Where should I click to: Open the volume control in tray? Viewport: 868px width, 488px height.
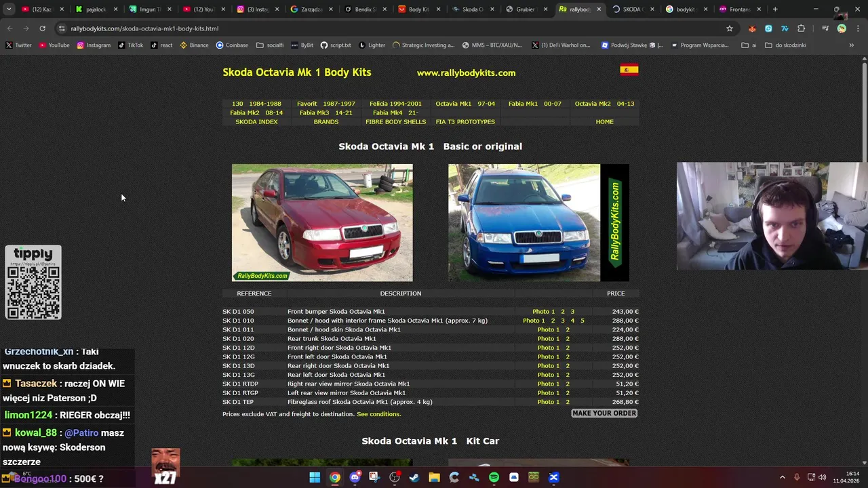pyautogui.click(x=823, y=477)
